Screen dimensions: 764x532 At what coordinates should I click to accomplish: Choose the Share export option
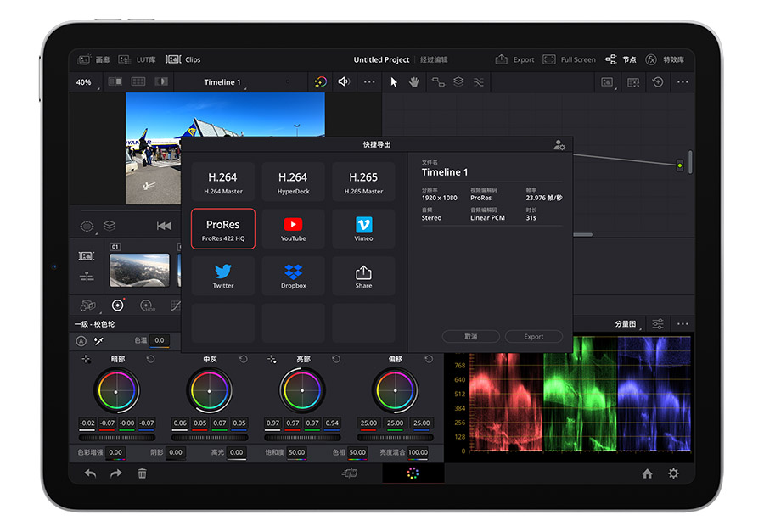363,277
